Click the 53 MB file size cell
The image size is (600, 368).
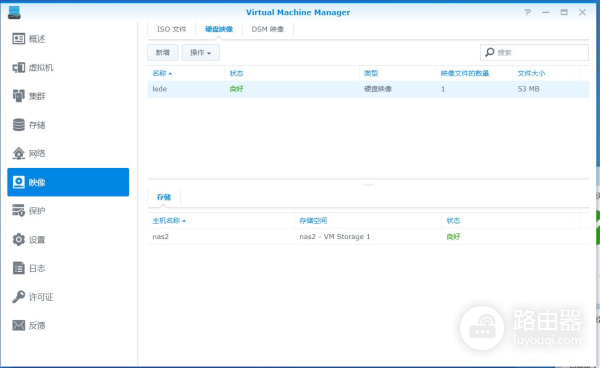[528, 89]
